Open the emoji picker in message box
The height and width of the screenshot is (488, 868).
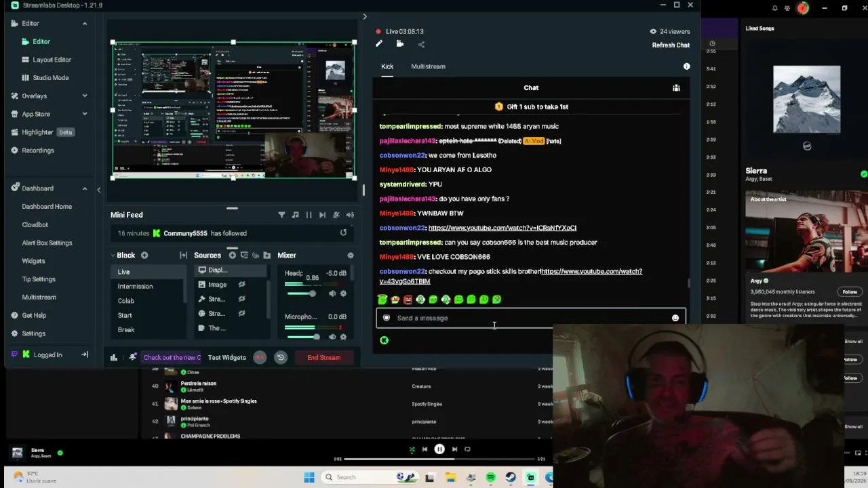tap(675, 318)
